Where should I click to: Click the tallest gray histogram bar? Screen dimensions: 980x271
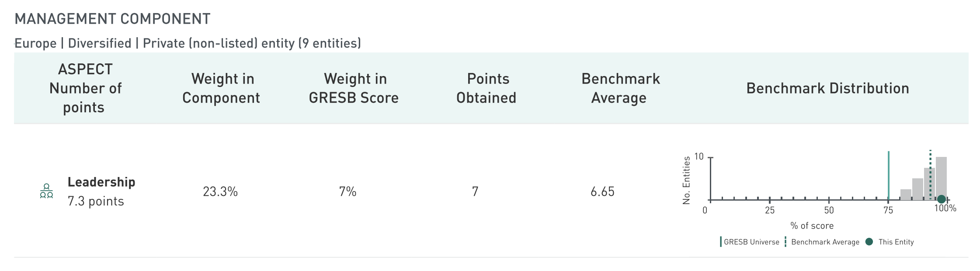[x=941, y=175]
